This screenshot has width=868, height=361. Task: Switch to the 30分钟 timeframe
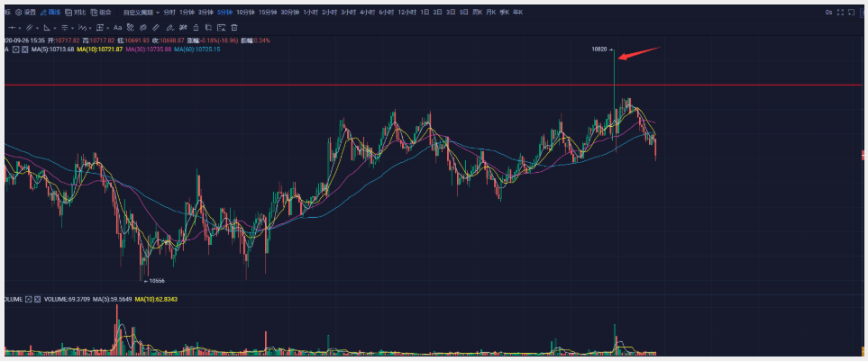290,13
